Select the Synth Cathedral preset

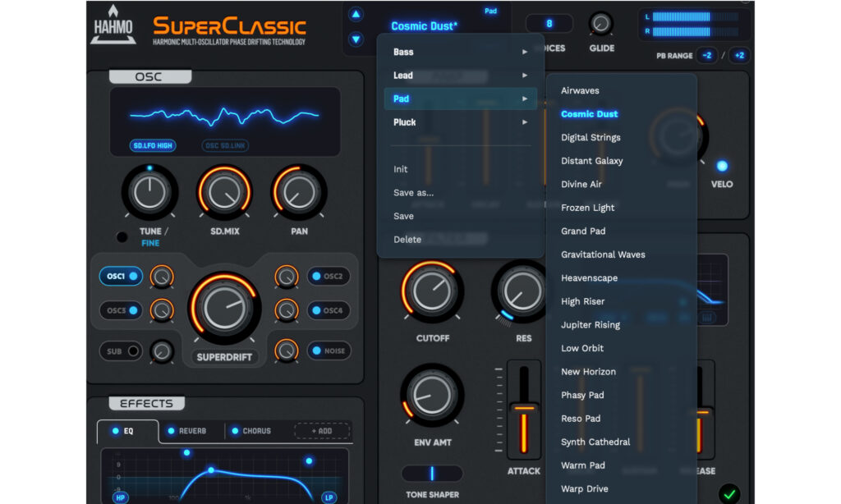pyautogui.click(x=595, y=442)
